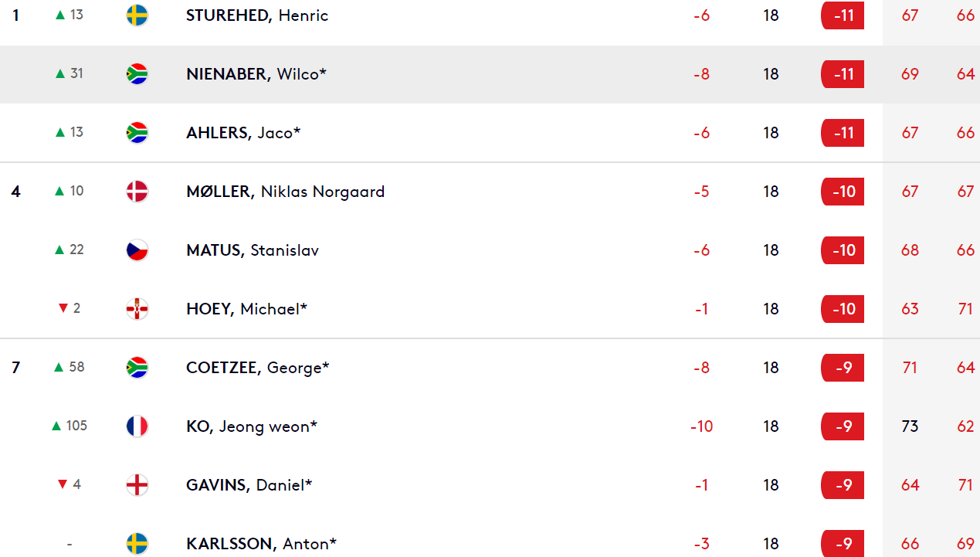Click the Czech flag beside Matus
This screenshot has height=557, width=980.
137,250
